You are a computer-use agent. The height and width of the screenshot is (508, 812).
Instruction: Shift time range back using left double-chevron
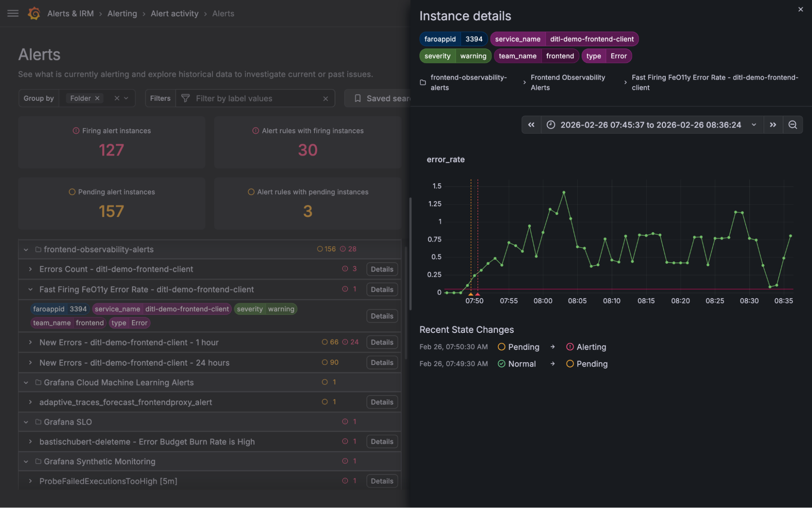[x=531, y=125]
